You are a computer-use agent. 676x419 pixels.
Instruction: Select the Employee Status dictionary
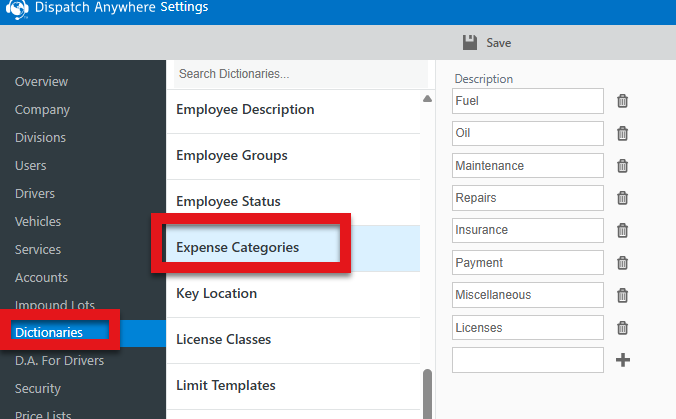click(293, 202)
